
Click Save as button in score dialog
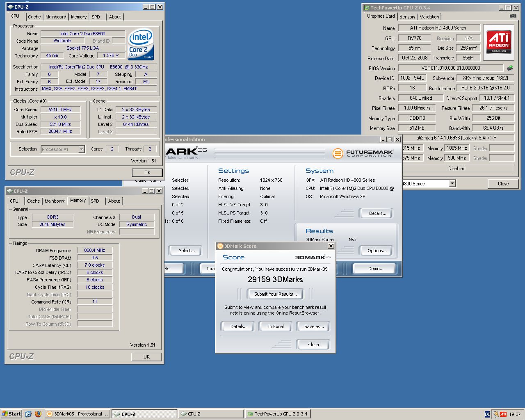pos(314,326)
